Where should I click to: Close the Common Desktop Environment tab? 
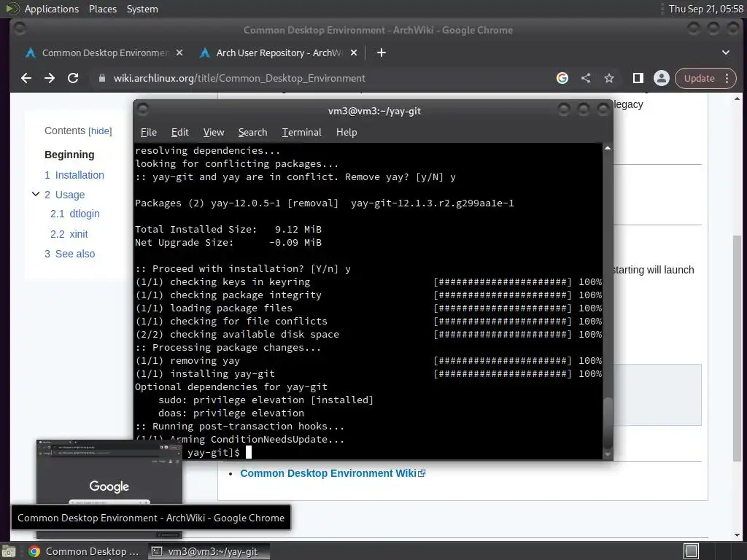[x=179, y=52]
